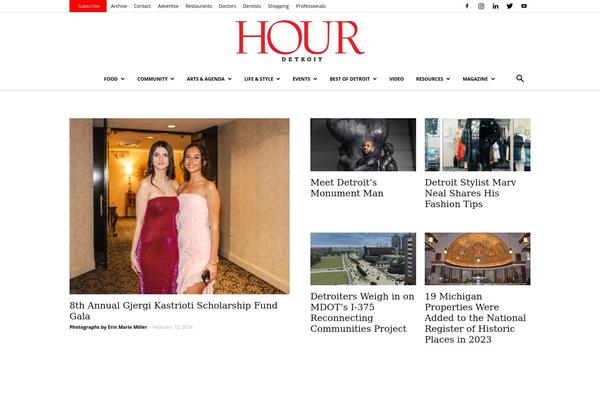Open the Contact link
Screen dimensions: 600x400
(142, 6)
